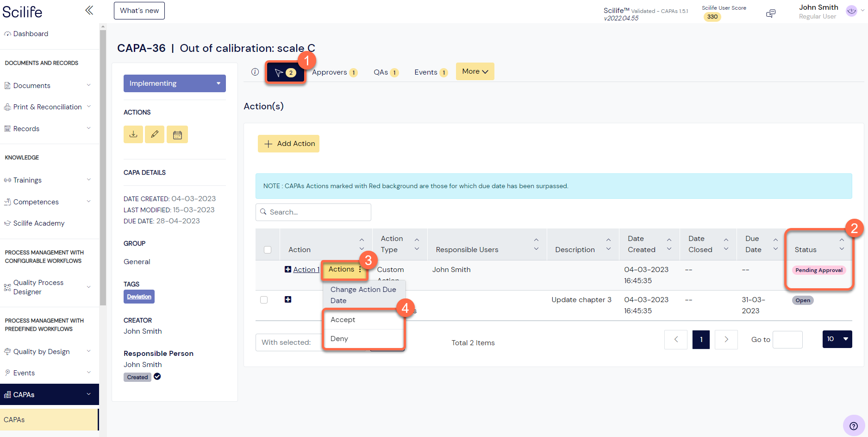Image resolution: width=868 pixels, height=437 pixels.
Task: Open the Action 1 link
Action: pos(306,270)
